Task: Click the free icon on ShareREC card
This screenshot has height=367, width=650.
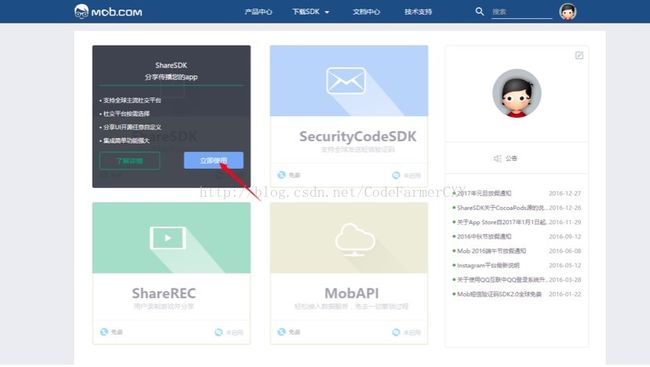Action: pos(104,332)
